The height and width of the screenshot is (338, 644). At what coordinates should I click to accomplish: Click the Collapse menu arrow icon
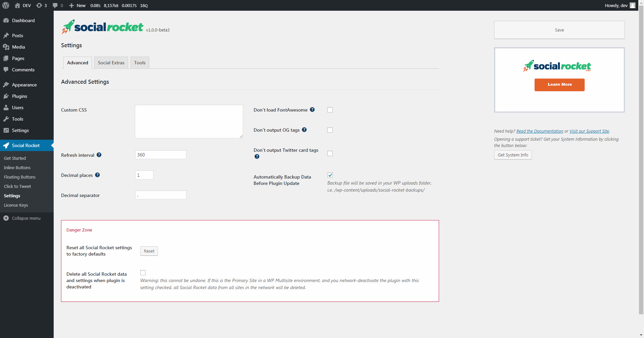click(6, 218)
